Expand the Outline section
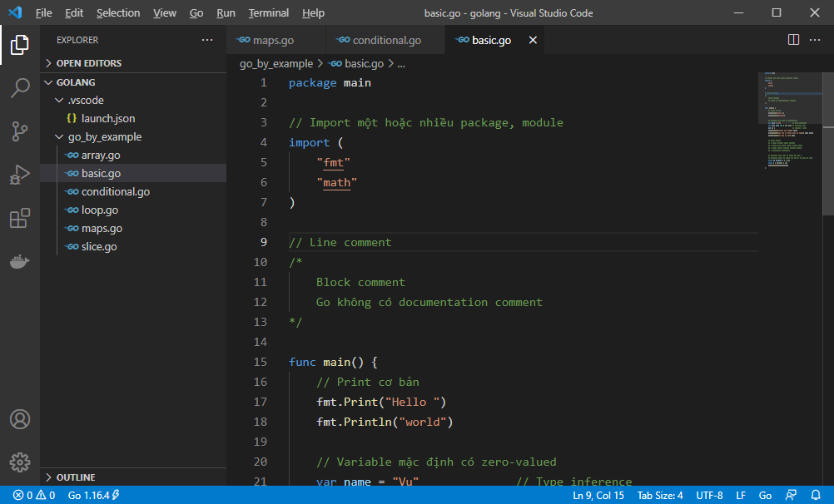 pos(75,477)
